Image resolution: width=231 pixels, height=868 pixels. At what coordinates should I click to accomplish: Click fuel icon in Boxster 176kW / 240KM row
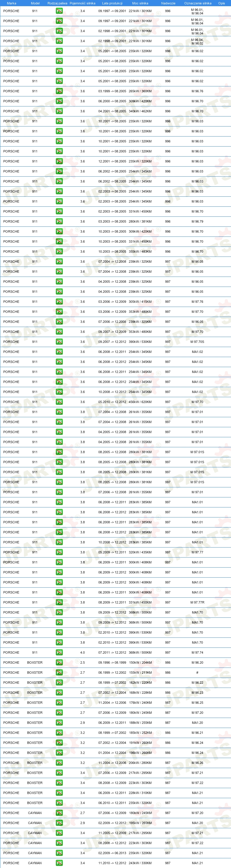tap(59, 703)
